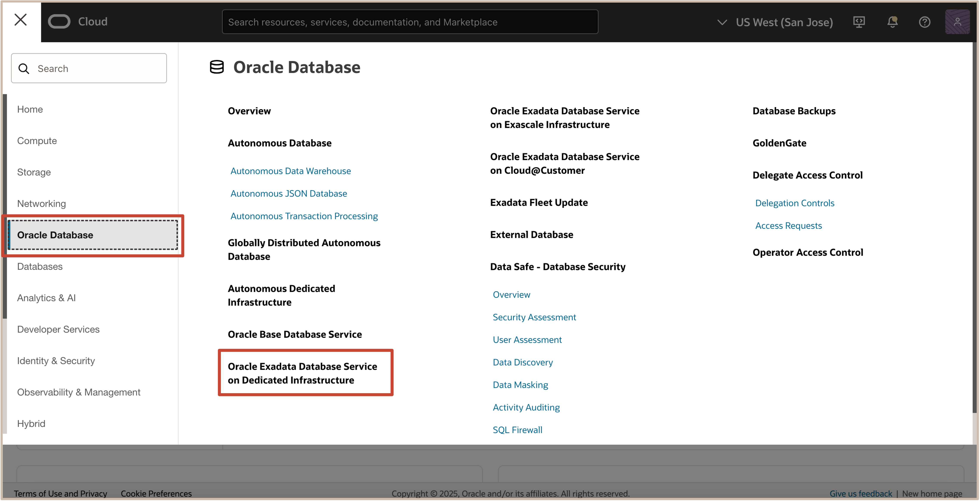Image resolution: width=980 pixels, height=501 pixels.
Task: Open Exadata Database Service on Dedicated Infrastructure
Action: [x=303, y=373]
